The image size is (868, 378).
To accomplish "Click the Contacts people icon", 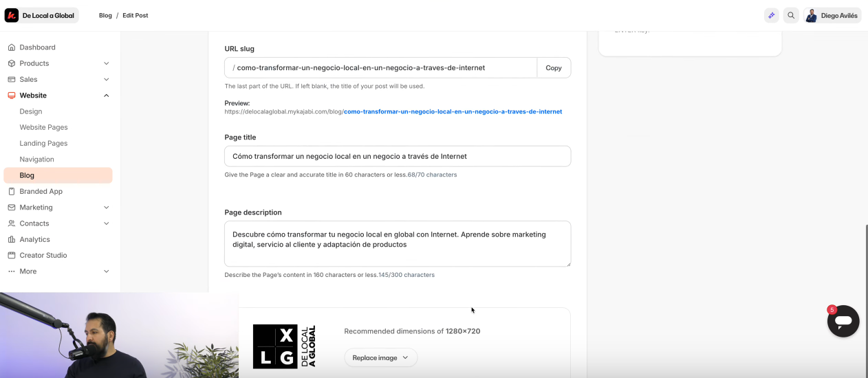I will coord(12,223).
